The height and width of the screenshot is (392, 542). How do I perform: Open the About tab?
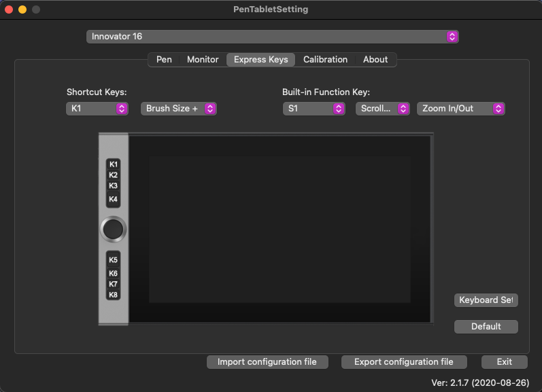pos(375,59)
